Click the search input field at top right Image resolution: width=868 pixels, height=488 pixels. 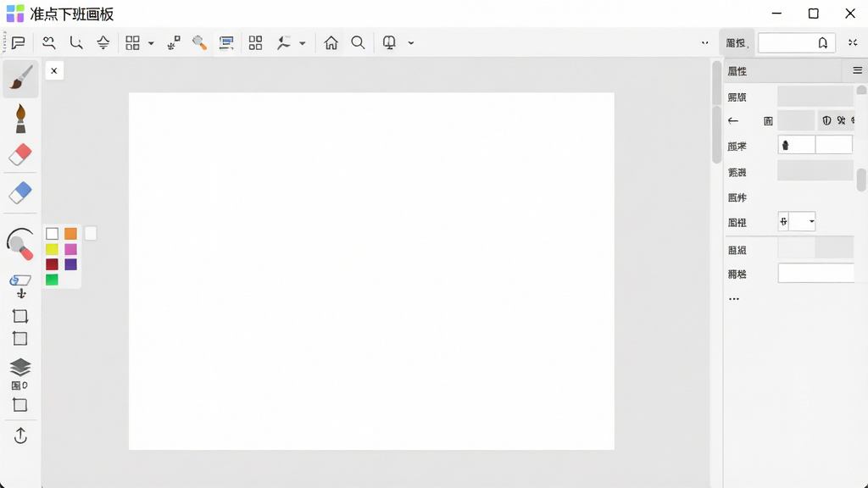[797, 42]
